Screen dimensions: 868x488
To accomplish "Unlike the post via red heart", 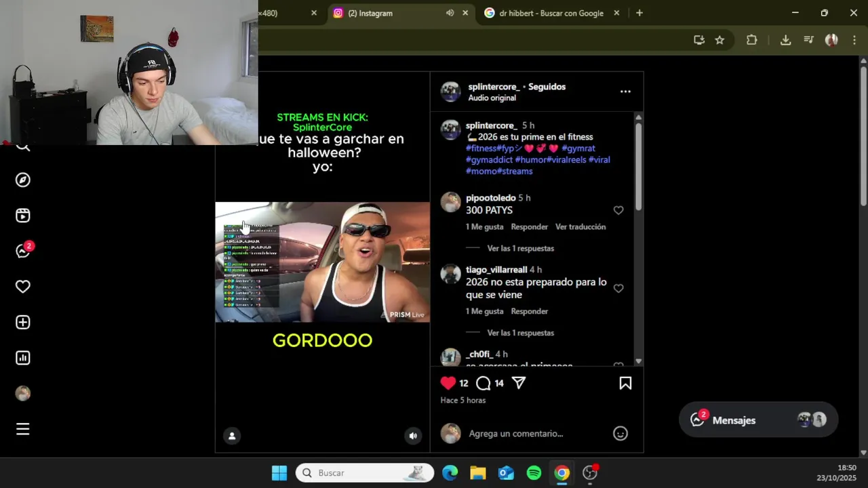I will (448, 383).
